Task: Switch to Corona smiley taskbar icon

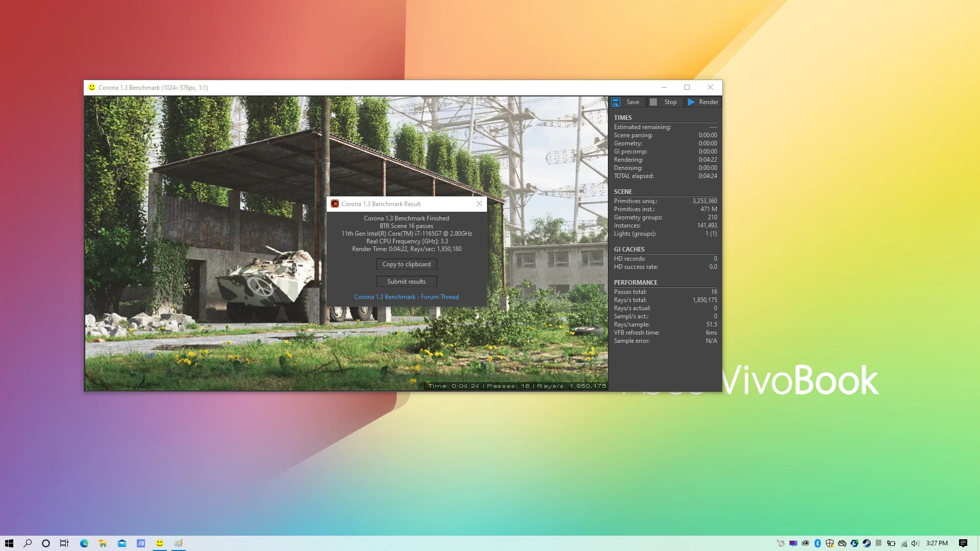Action: 160,543
